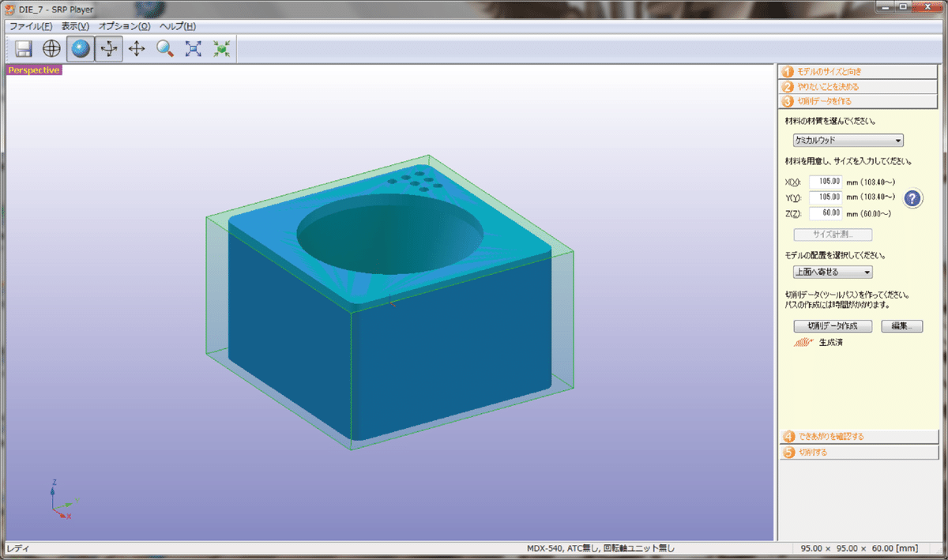This screenshot has width=948, height=560.
Task: Open the ファイル(F) menu
Action: pos(31,26)
